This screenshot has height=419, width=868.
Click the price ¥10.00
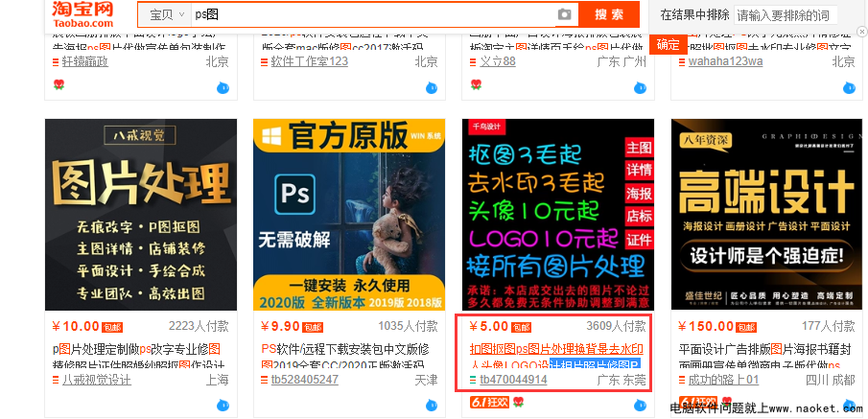75,327
